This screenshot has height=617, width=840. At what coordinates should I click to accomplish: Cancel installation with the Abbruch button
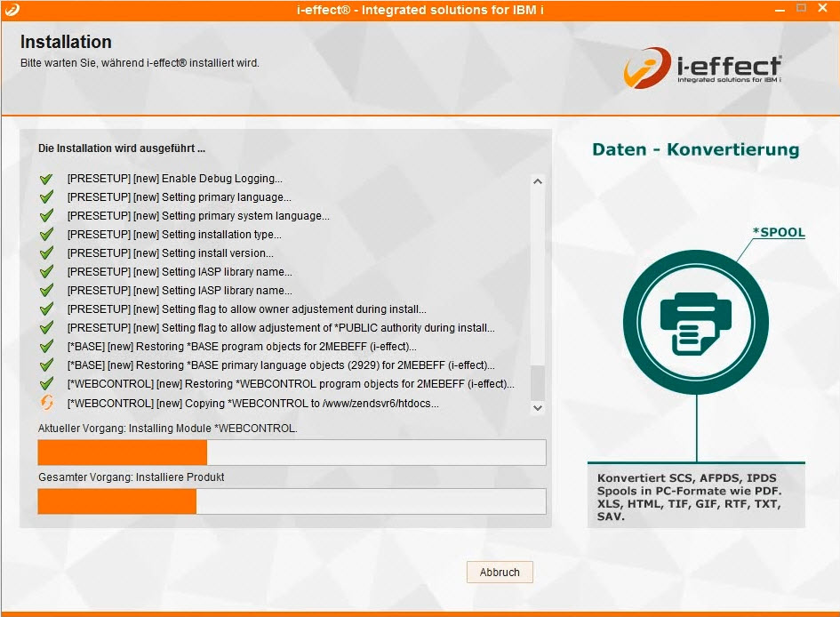[x=500, y=573]
